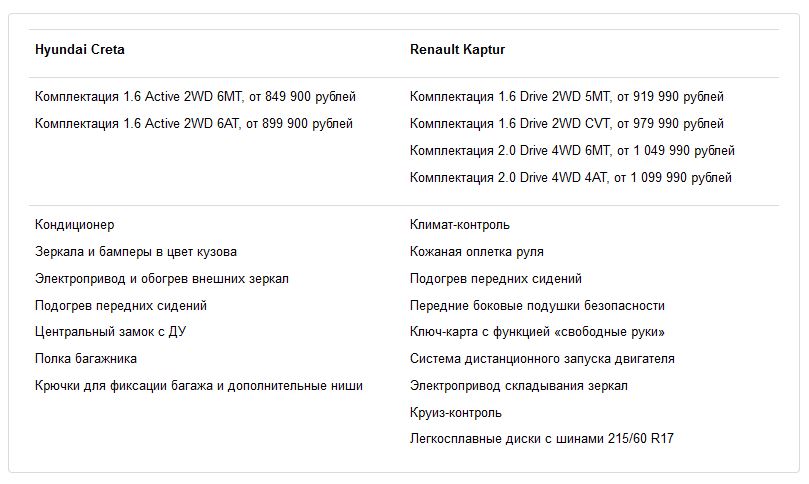Click Легкосплавные диски с шинами 215/60 R17
809x484 pixels.
pos(542,439)
